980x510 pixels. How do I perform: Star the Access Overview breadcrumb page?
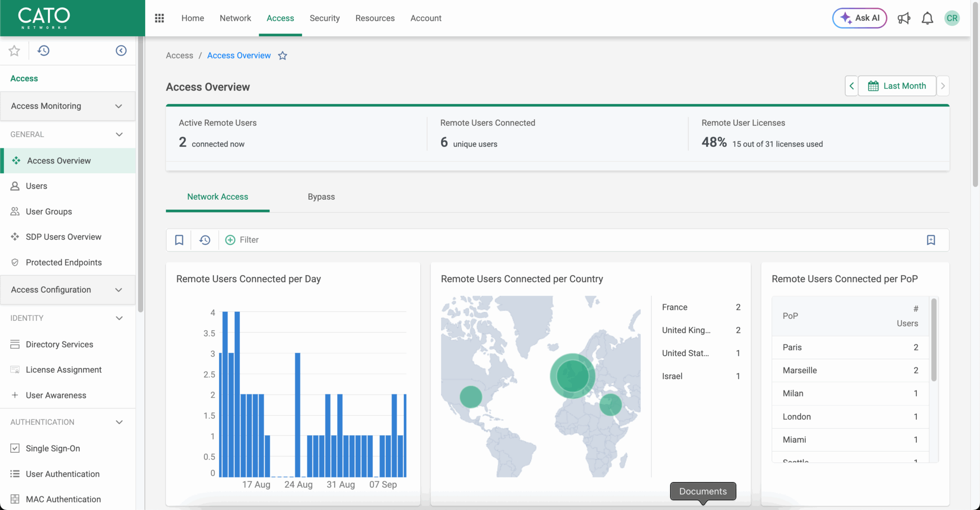coord(283,56)
